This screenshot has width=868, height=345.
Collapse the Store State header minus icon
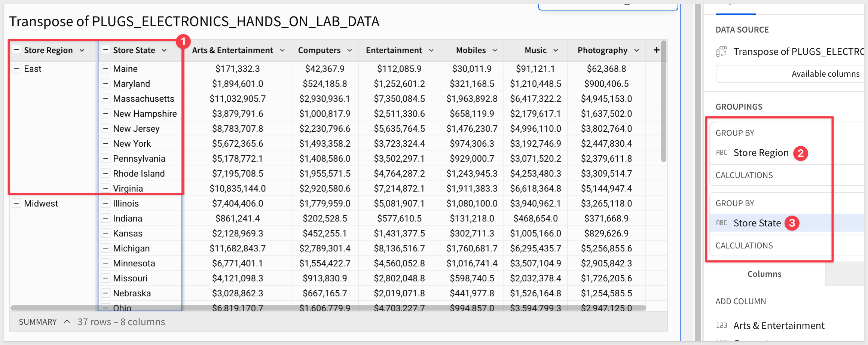(x=106, y=50)
